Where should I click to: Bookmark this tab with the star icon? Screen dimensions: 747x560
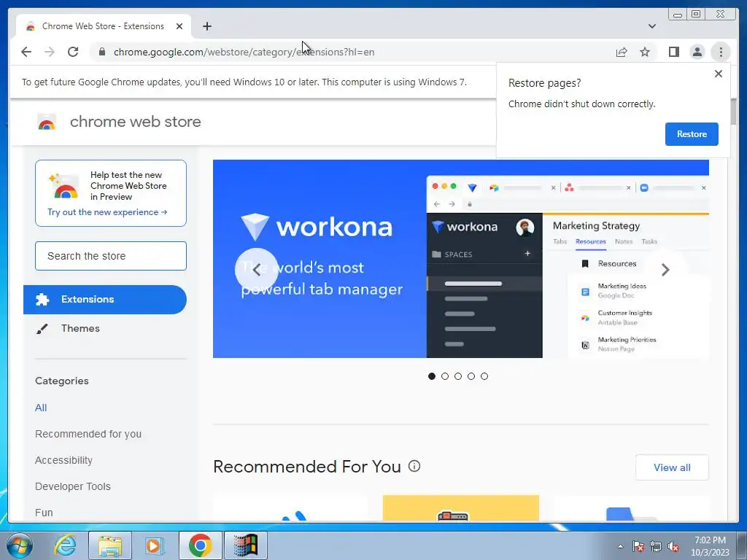point(645,52)
